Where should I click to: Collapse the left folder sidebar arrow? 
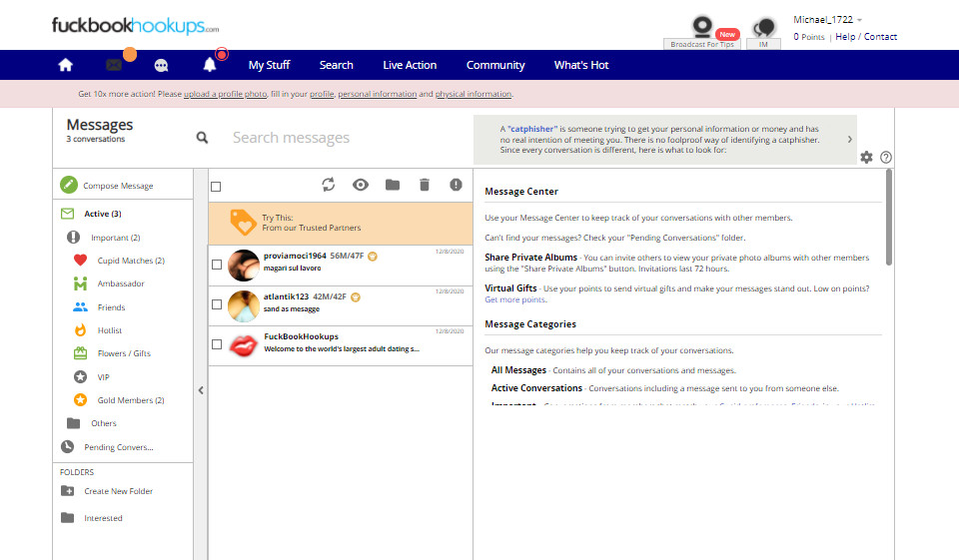201,390
